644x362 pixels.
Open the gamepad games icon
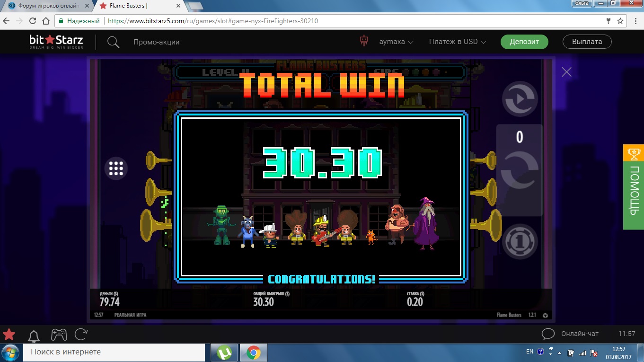click(x=59, y=335)
